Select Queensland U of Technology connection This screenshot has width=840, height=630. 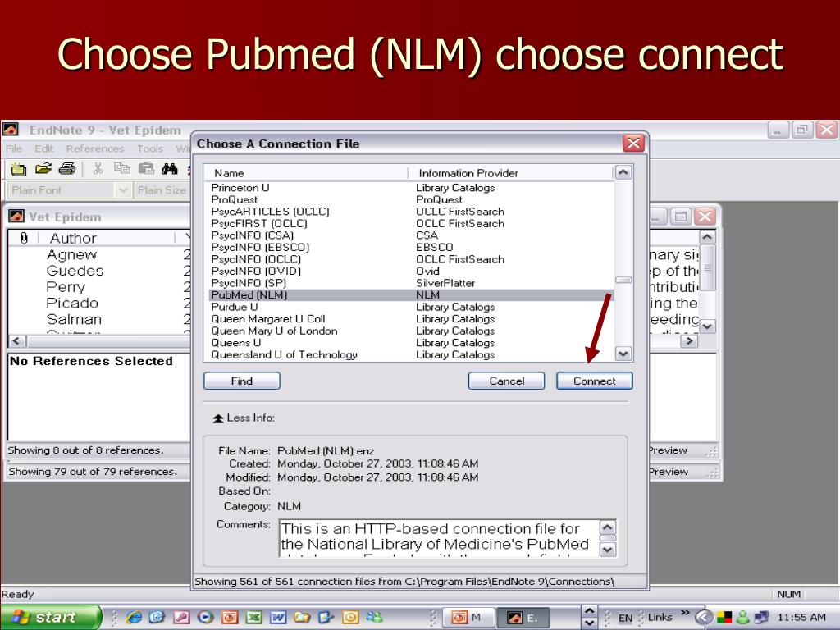[x=411, y=354]
